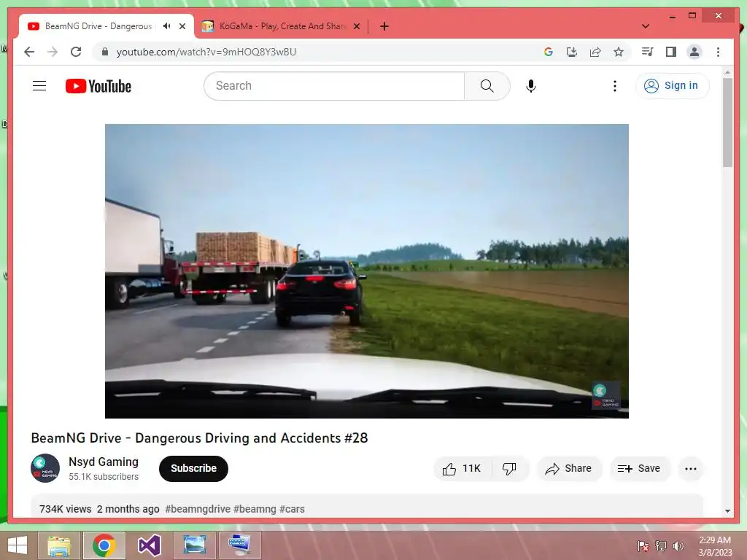Toggle Chrome side panel

[x=671, y=52]
